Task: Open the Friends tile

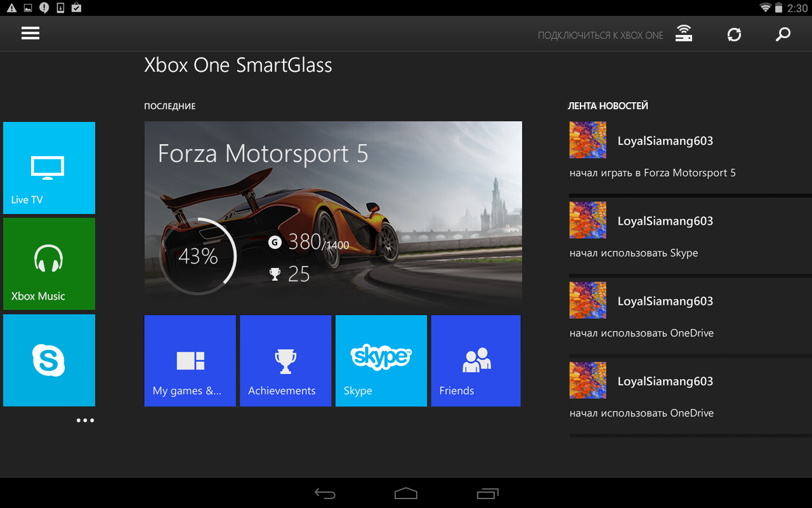Action: coord(476,361)
